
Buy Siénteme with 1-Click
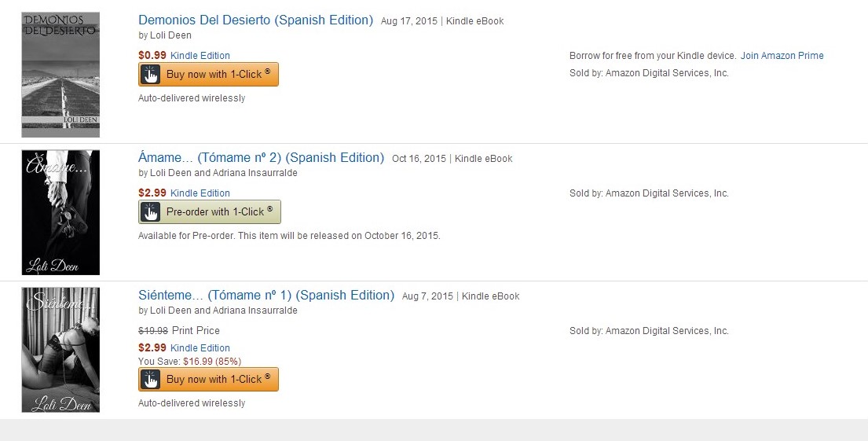point(218,380)
